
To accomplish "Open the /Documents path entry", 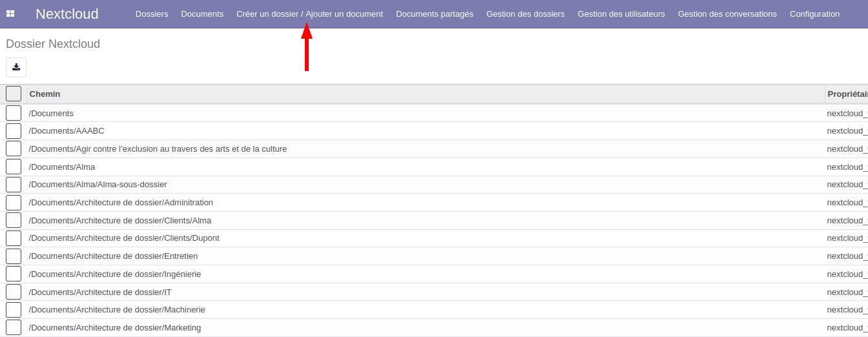I will 51,113.
